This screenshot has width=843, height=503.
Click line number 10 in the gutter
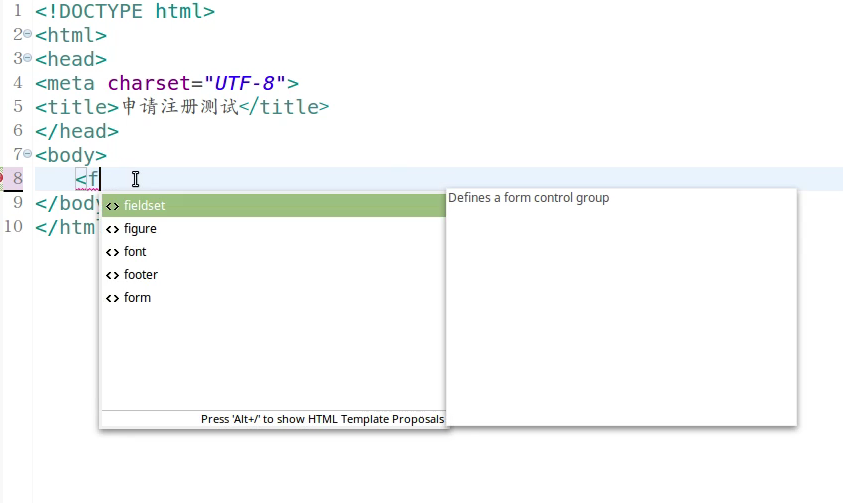(x=13, y=226)
